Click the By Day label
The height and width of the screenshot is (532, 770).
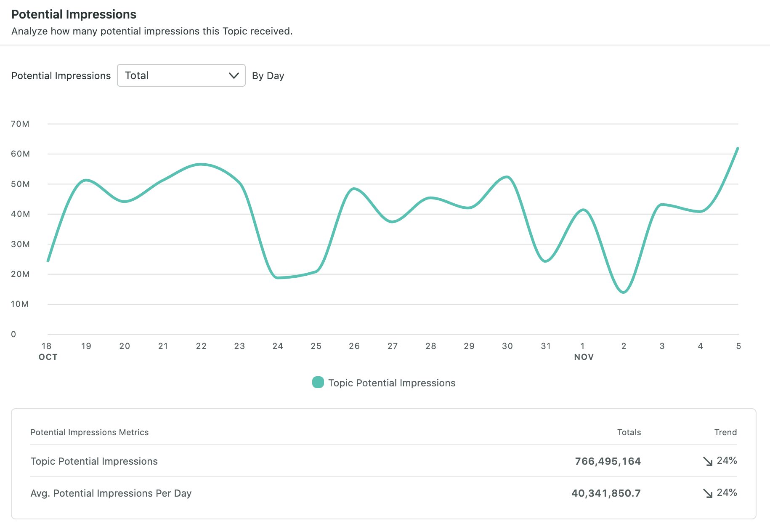tap(268, 76)
